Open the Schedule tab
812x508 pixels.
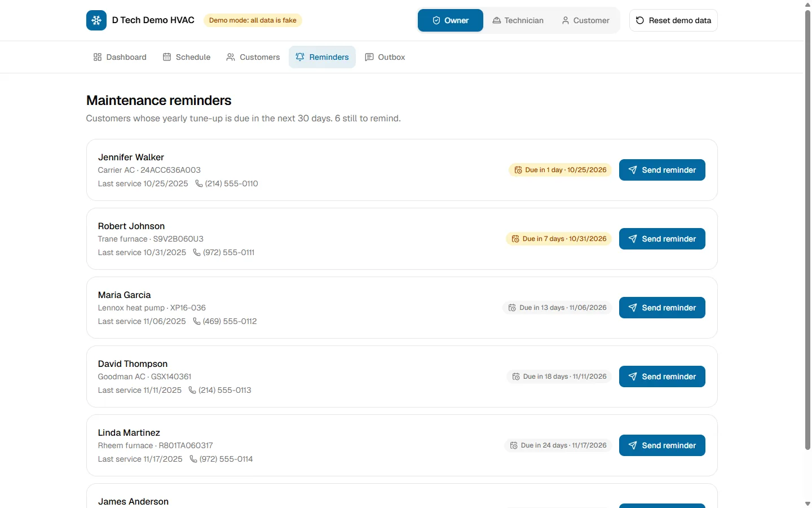pos(187,57)
